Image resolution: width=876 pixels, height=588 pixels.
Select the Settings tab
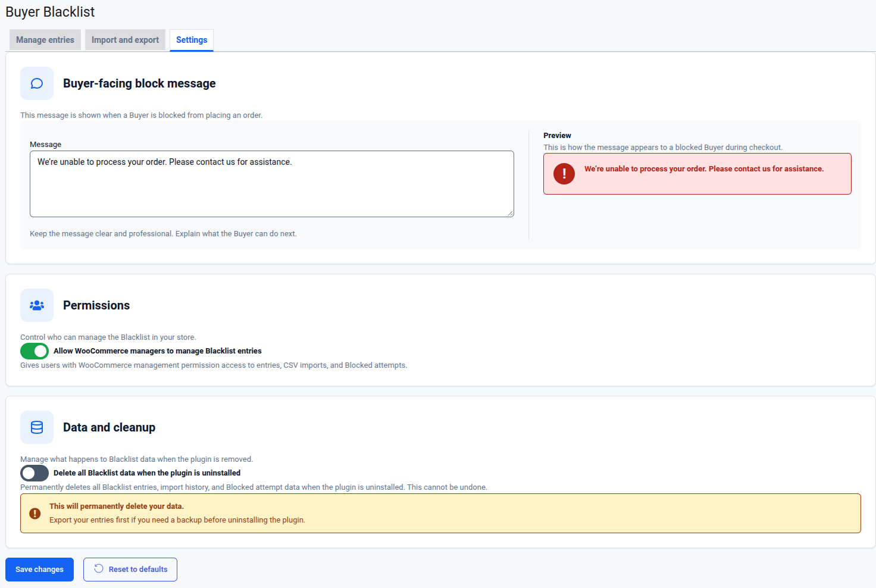click(x=192, y=40)
